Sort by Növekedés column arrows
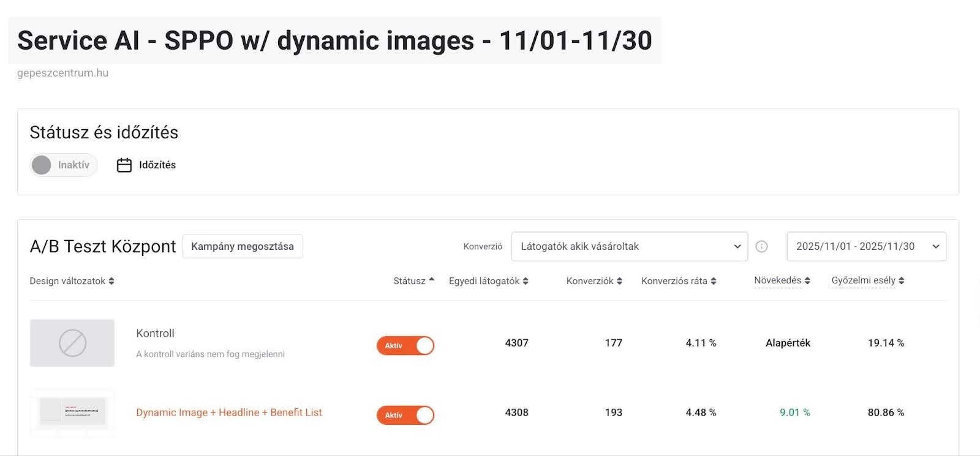 [807, 280]
